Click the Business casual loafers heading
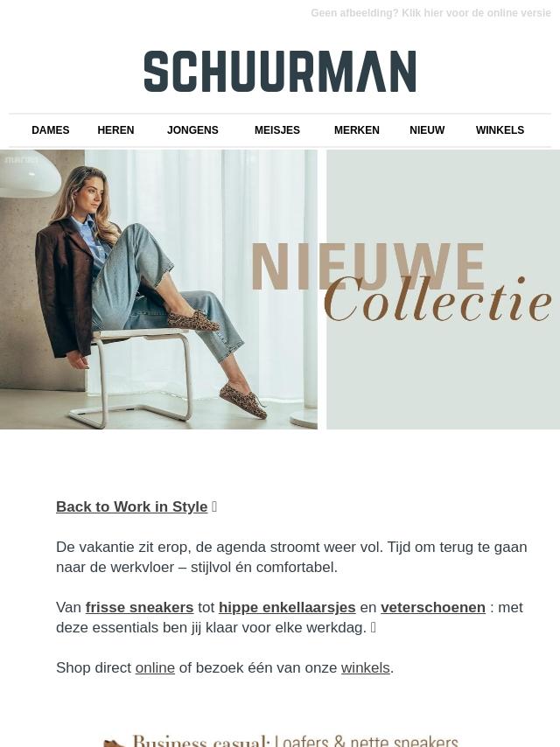 click(x=296, y=741)
